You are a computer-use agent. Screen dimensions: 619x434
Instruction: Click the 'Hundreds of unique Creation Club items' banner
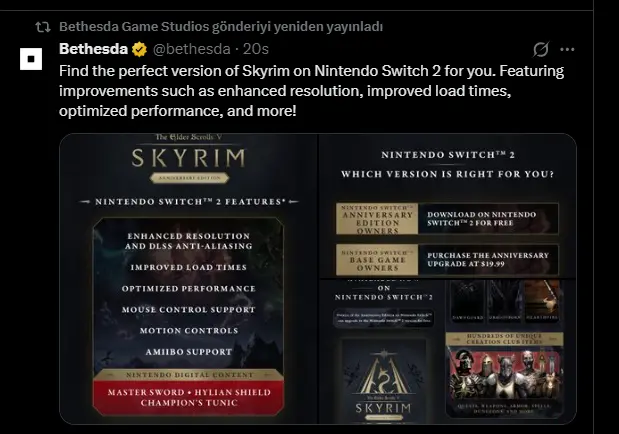tap(505, 339)
